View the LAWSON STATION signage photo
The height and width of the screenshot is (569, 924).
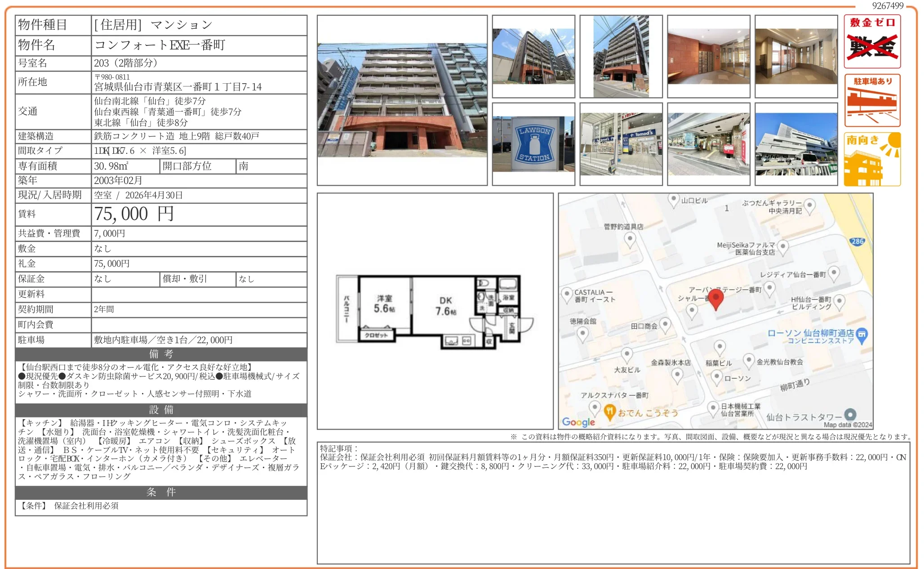[533, 143]
